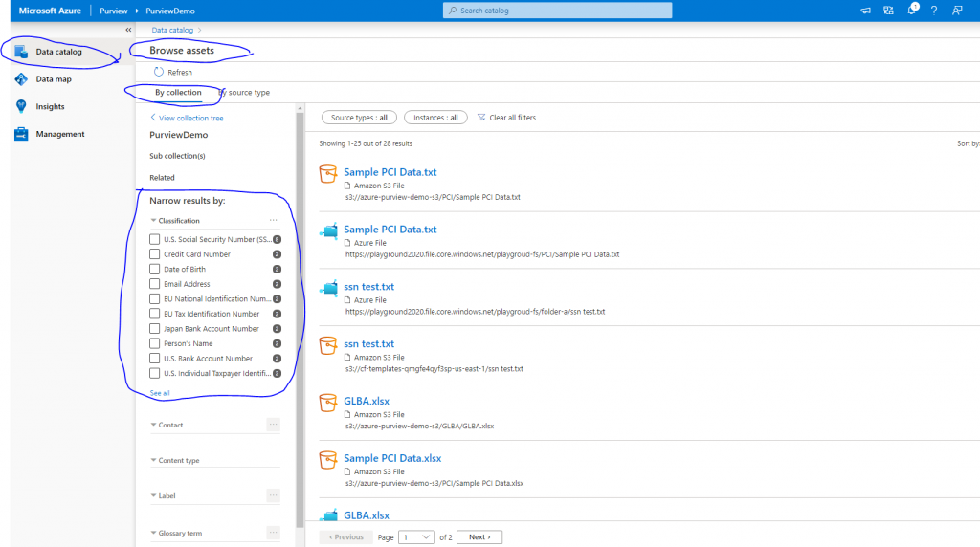Click See all classifications link
This screenshot has height=547, width=980.
click(x=160, y=393)
